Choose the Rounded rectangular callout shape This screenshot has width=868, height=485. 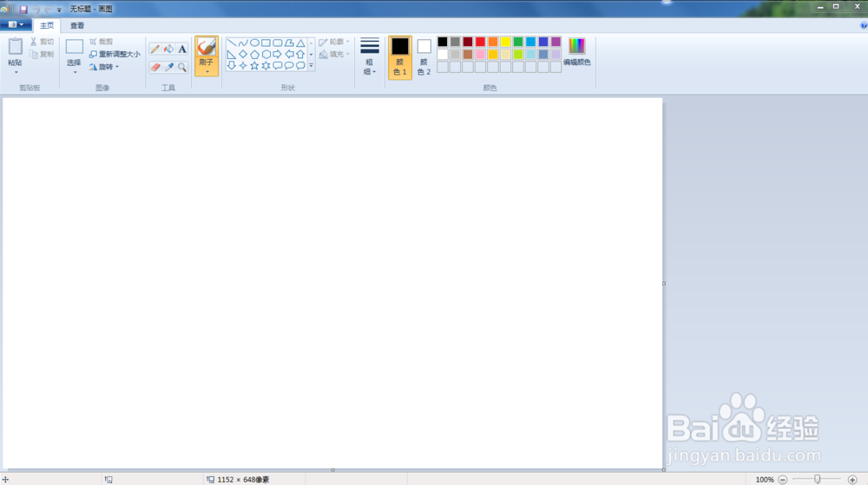coord(278,65)
